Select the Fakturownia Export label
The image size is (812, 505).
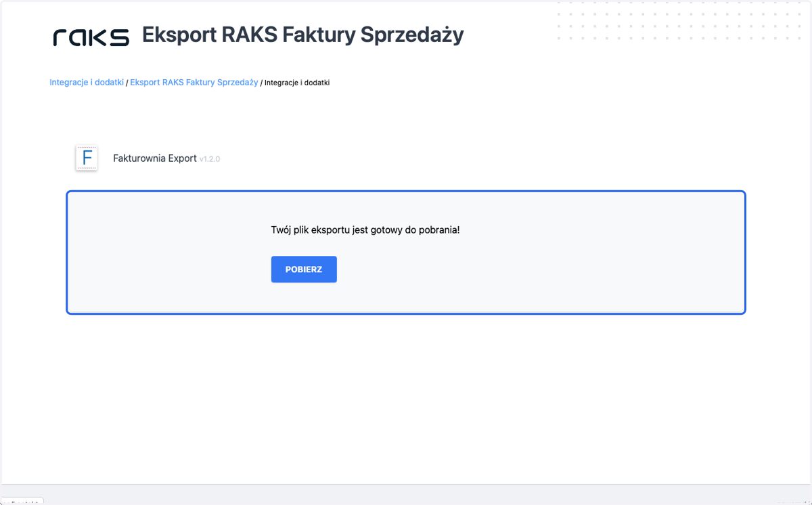(x=155, y=158)
